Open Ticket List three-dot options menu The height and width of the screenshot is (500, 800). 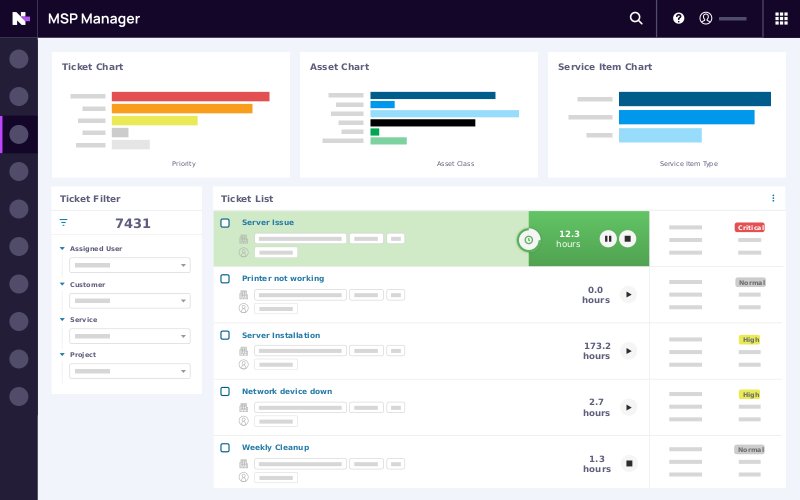tap(773, 198)
